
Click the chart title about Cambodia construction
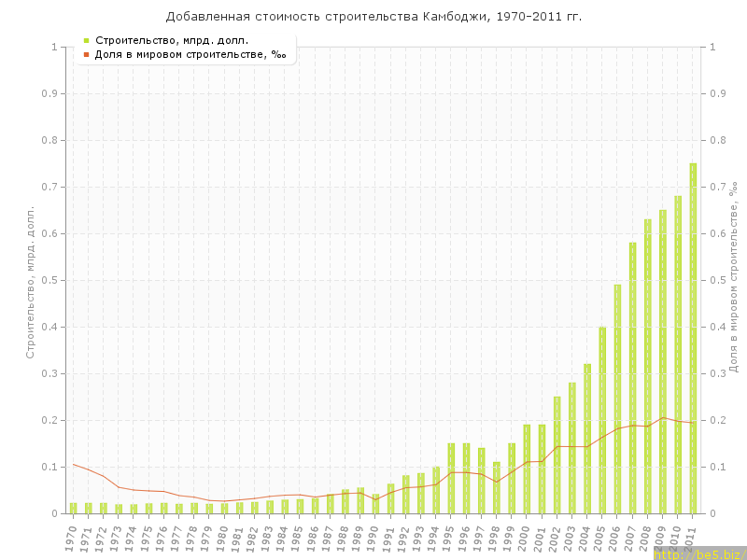coord(373,17)
